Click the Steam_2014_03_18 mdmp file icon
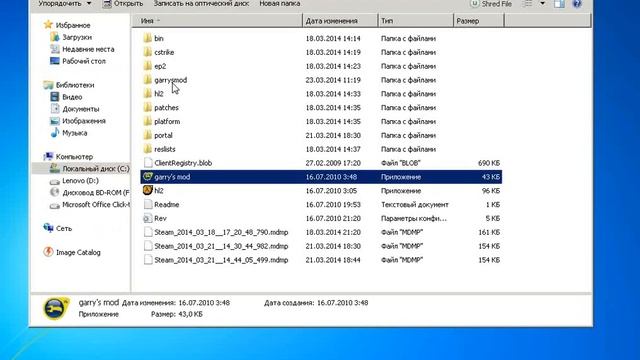 pyautogui.click(x=148, y=232)
